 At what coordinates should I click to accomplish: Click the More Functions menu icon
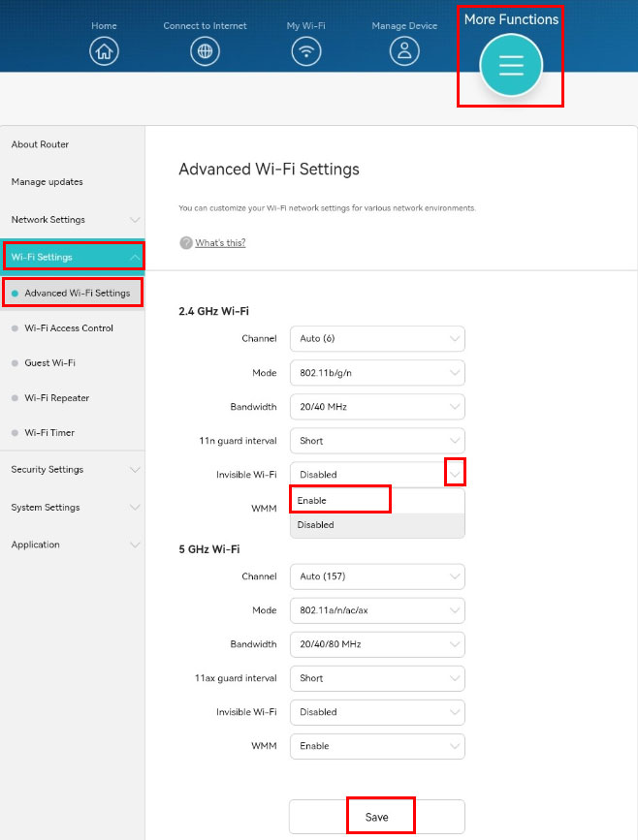pos(511,65)
